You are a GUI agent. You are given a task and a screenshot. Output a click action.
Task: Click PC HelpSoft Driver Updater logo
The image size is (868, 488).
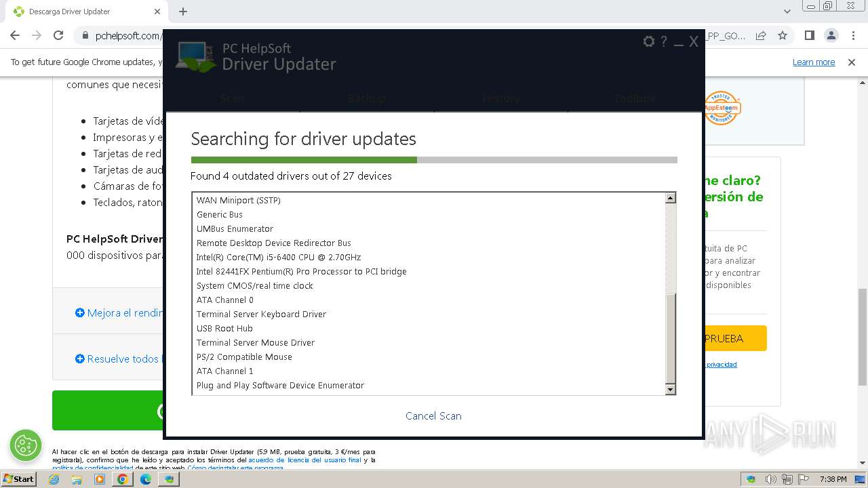point(256,57)
